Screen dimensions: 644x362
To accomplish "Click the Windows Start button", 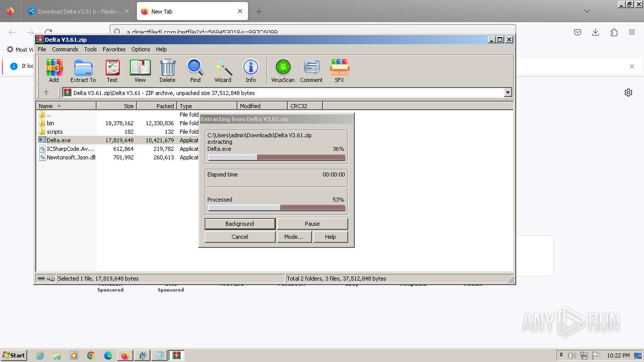I will point(14,355).
